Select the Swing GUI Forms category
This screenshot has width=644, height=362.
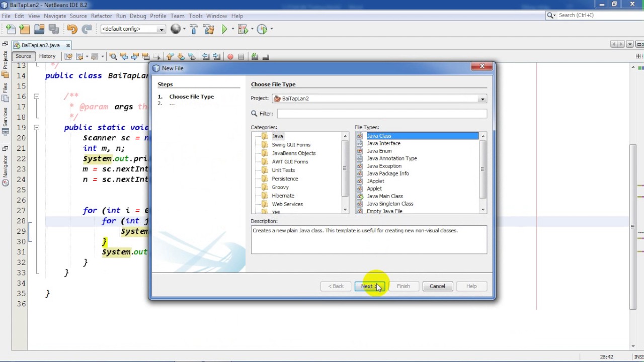click(x=291, y=145)
